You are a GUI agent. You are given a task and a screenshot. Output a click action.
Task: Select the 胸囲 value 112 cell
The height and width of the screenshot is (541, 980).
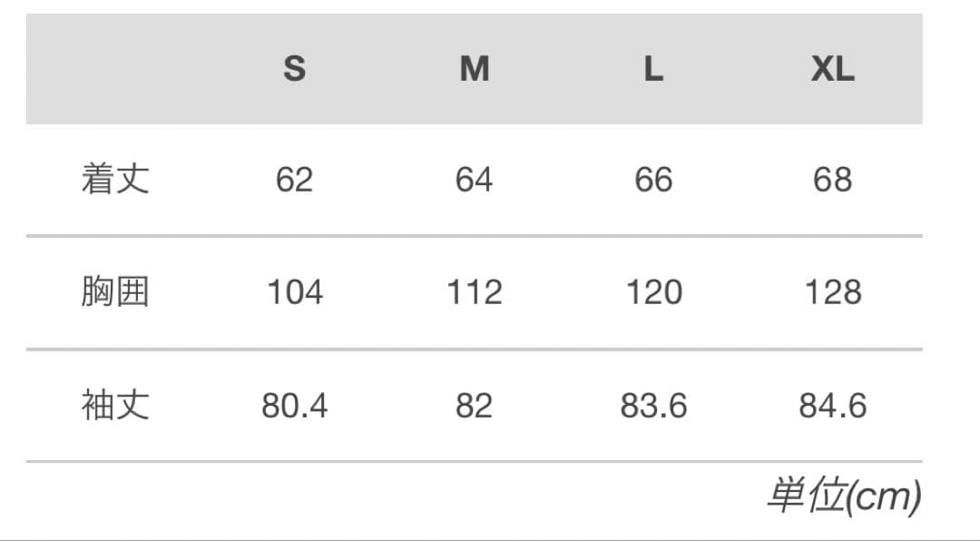(474, 292)
